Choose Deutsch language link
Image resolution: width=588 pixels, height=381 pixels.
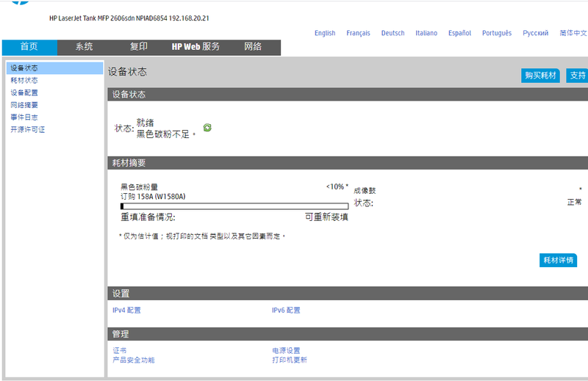(392, 33)
